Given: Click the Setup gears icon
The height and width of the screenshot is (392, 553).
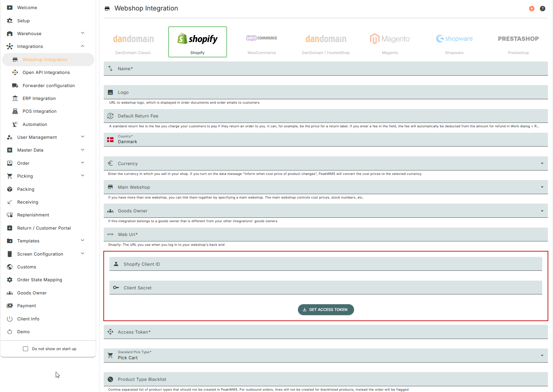Looking at the screenshot, I should [10, 21].
